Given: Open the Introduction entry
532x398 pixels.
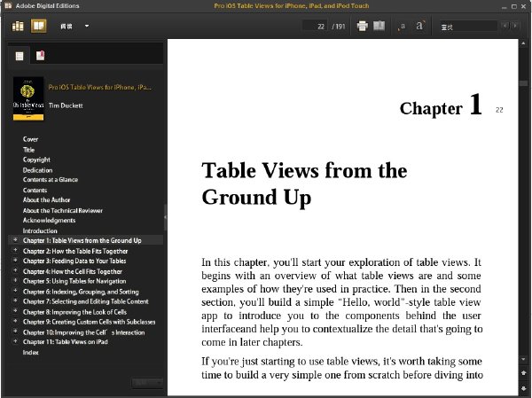Looking at the screenshot, I should coord(40,230).
